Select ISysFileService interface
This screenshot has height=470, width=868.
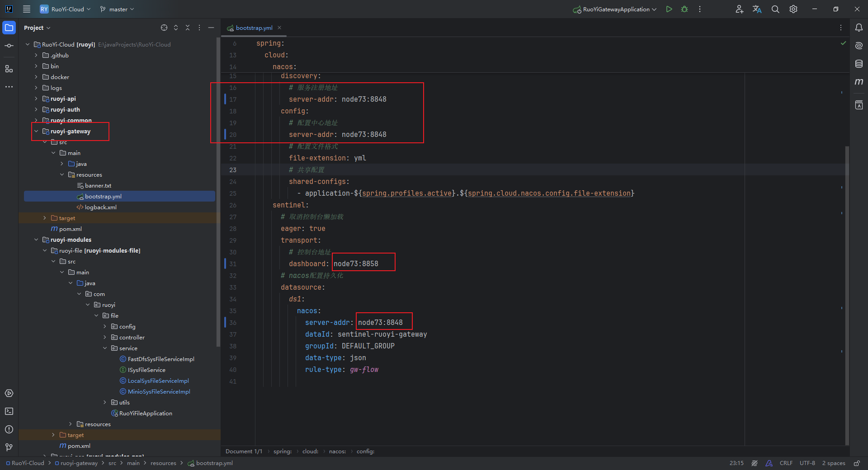pyautogui.click(x=146, y=370)
